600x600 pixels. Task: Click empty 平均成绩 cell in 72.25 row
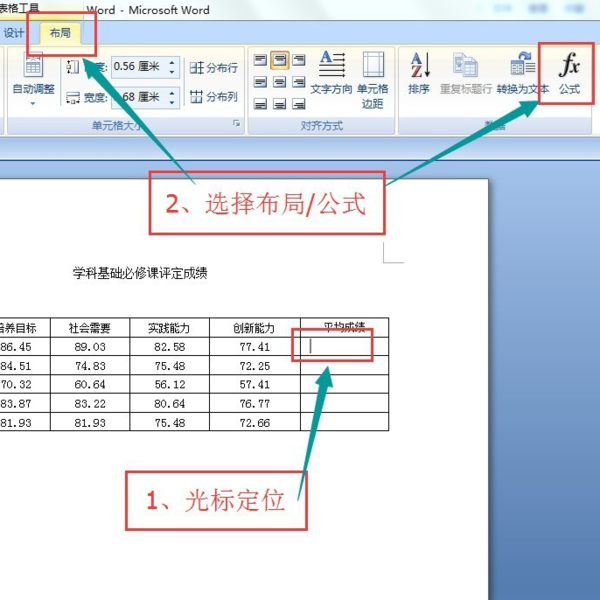point(345,366)
